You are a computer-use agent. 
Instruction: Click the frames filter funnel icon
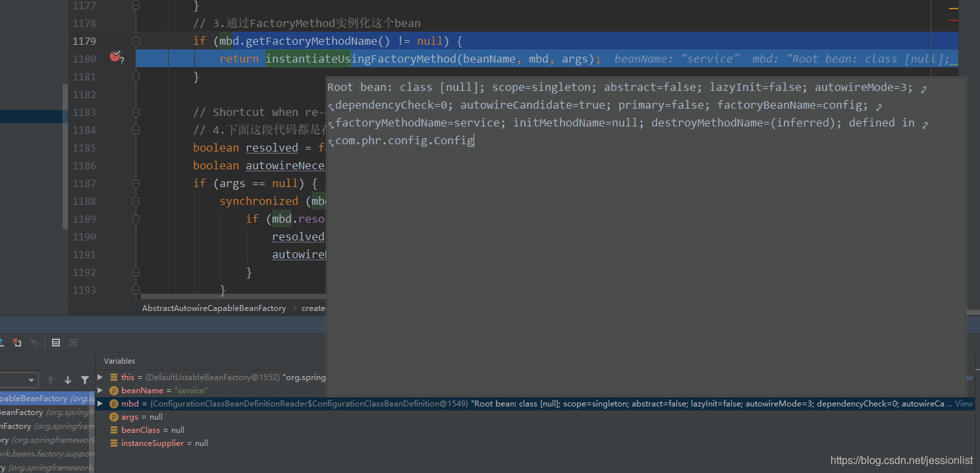click(x=84, y=380)
